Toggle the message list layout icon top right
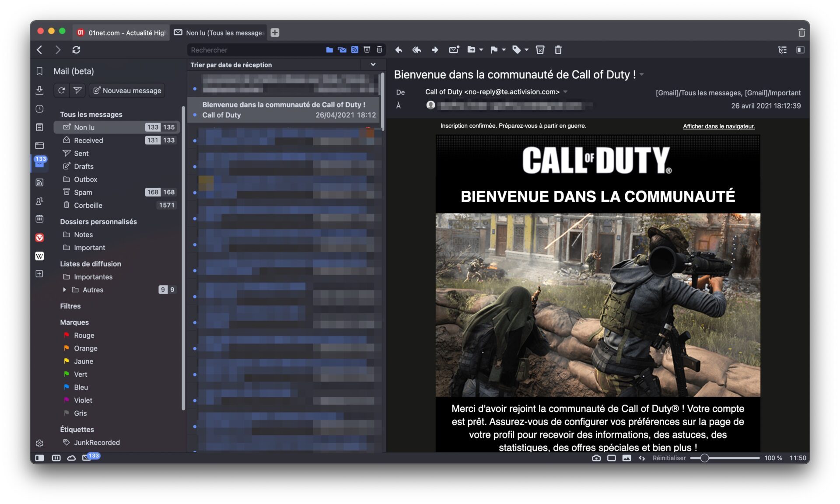Viewport: 840px width, 504px height. point(783,50)
